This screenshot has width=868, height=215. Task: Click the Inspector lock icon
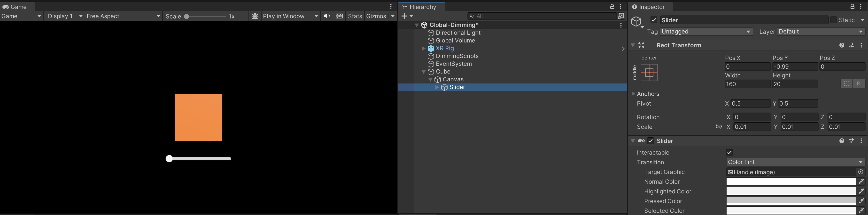pyautogui.click(x=852, y=6)
